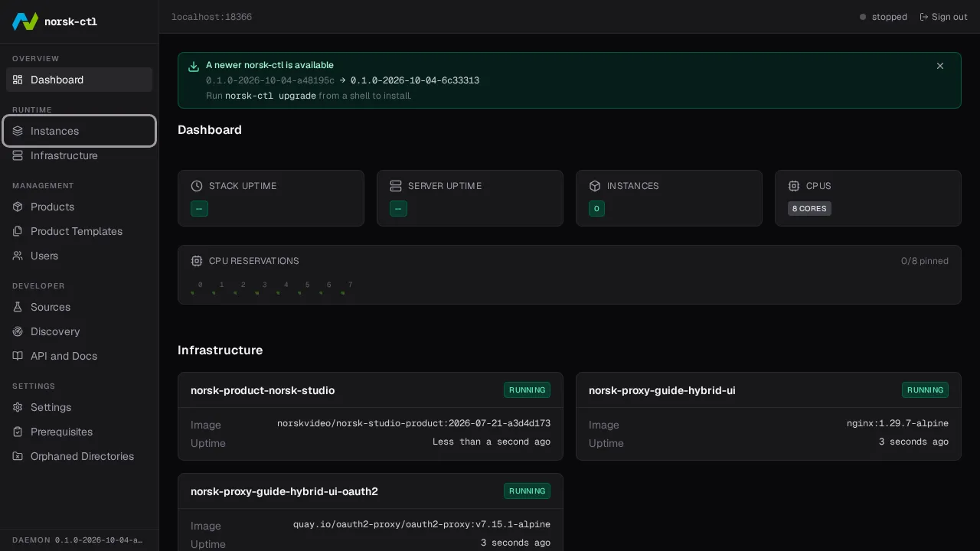The width and height of the screenshot is (980, 551).
Task: Click RUNNING badge for norsk-proxy-guide-hybrid-ui-oauth2
Action: coord(527,491)
